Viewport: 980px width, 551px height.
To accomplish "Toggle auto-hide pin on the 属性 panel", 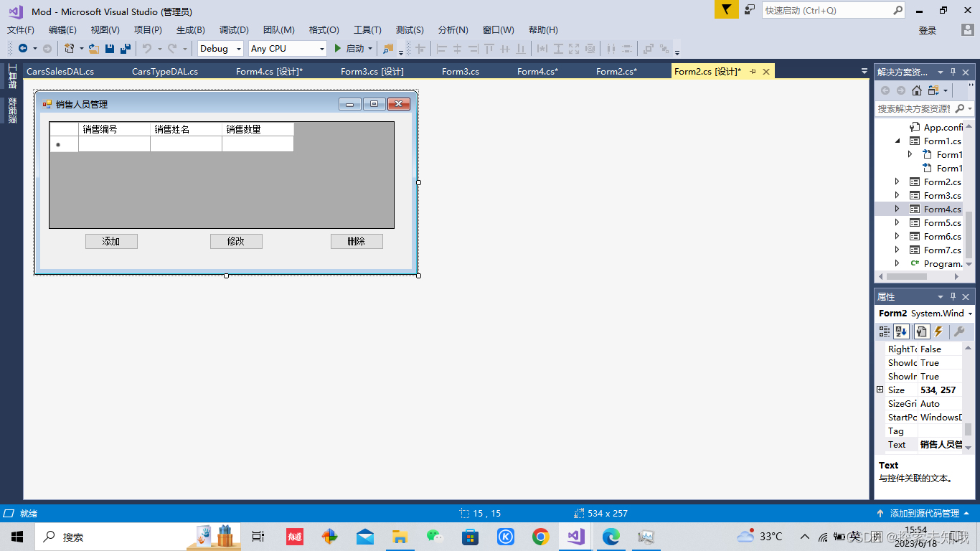I will (x=953, y=296).
